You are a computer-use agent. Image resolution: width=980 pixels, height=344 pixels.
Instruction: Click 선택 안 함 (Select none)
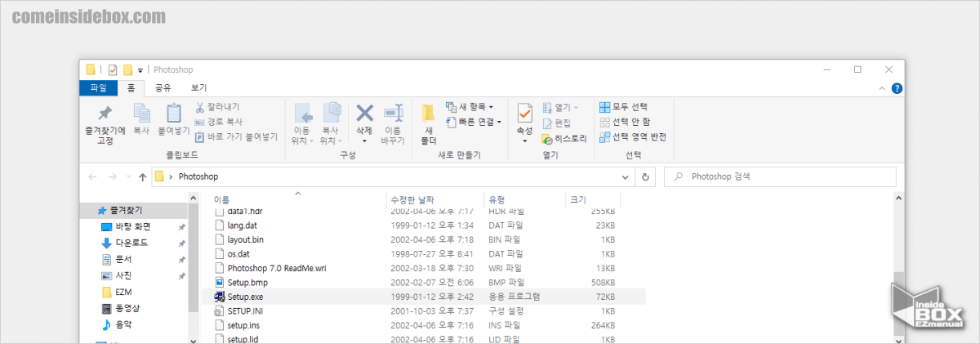[625, 122]
